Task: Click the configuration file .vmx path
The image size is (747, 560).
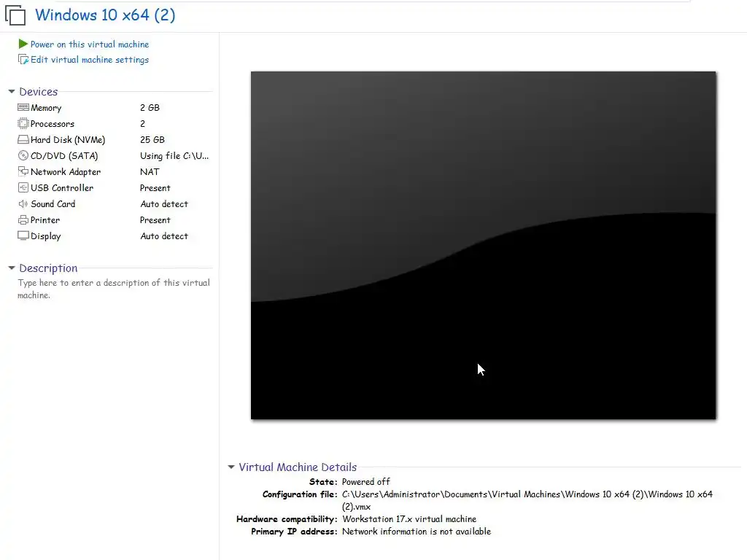Action: click(x=527, y=500)
